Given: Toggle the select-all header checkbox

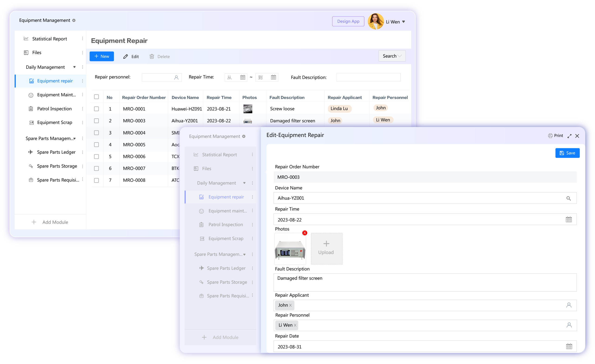Looking at the screenshot, I should (x=96, y=97).
